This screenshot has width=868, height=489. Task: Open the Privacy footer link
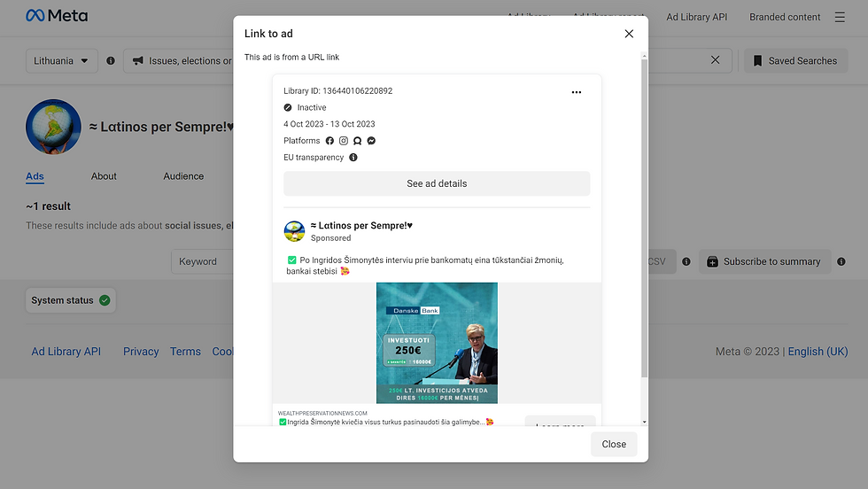pyautogui.click(x=141, y=352)
